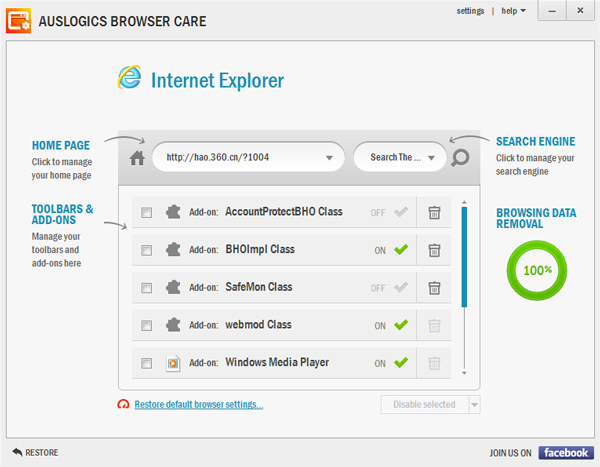Screen dimensions: 600x467
Task: Click the BROWSING DATA REMOVAL heading
Action: tap(536, 218)
